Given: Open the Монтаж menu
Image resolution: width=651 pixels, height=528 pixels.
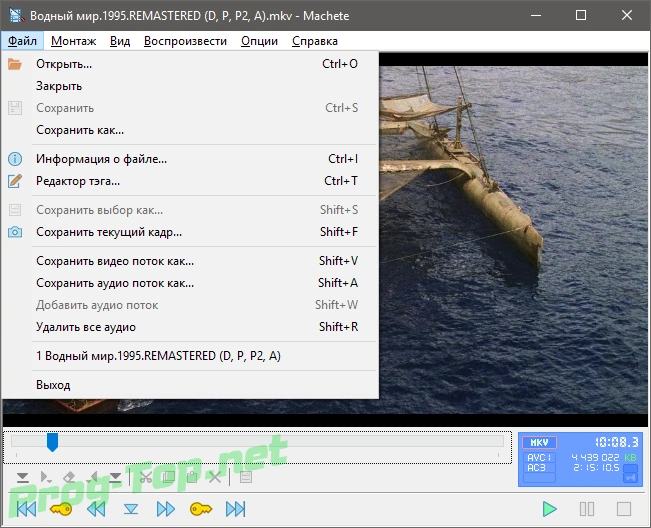Looking at the screenshot, I should pos(73,41).
